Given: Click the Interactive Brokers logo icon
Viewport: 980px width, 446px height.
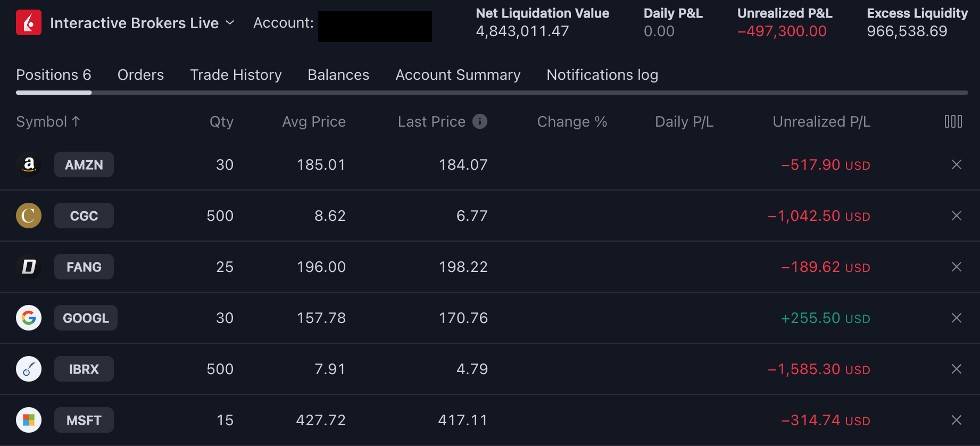Looking at the screenshot, I should (x=29, y=22).
